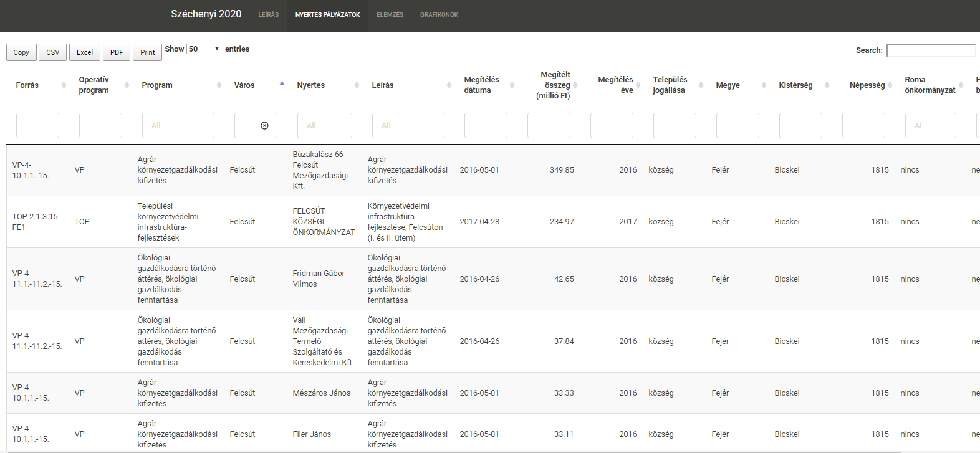Viewport: 980px width, 453px height.
Task: Clear the Város filter with the x icon
Action: click(x=264, y=126)
